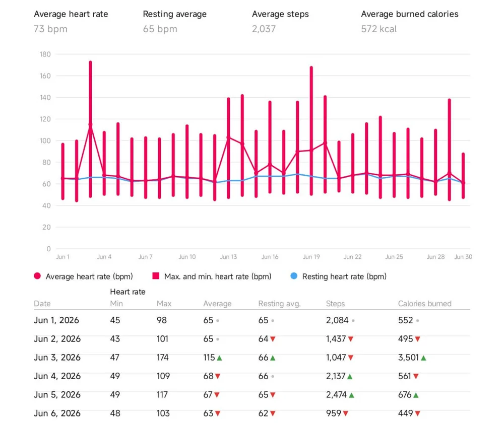Select the Jun 4, 2026 date cell
Viewport: 504px width, 423px height.
[x=57, y=376]
